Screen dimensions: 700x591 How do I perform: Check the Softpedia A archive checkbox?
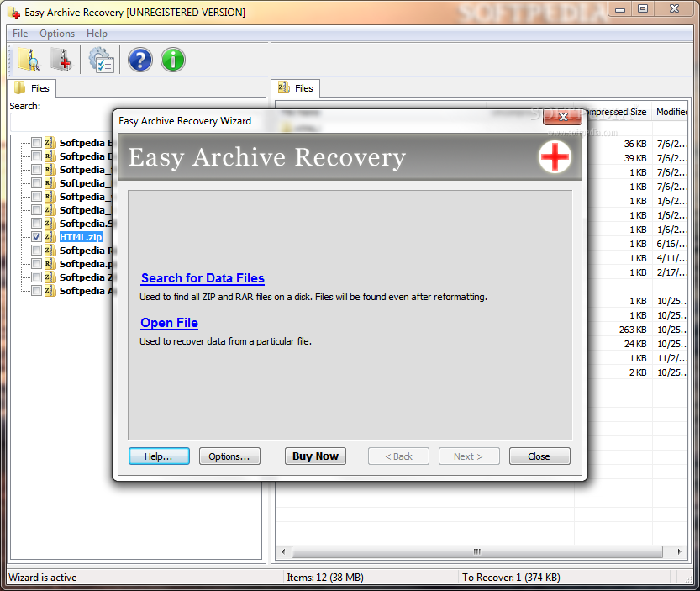(x=37, y=290)
